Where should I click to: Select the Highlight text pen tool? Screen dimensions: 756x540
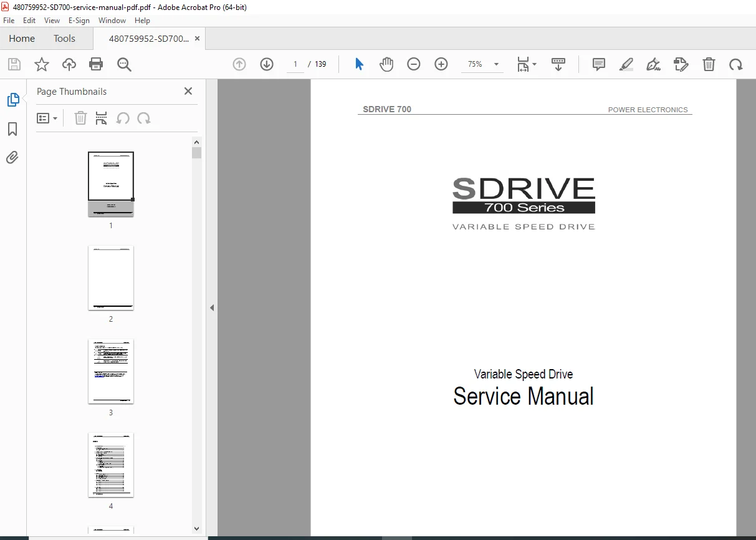(626, 64)
